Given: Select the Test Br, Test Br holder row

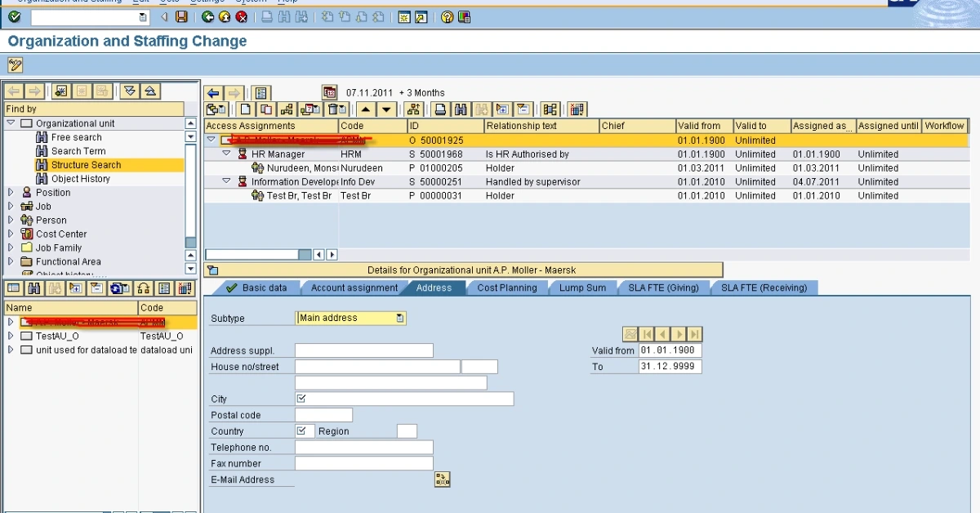Looking at the screenshot, I should (x=586, y=196).
